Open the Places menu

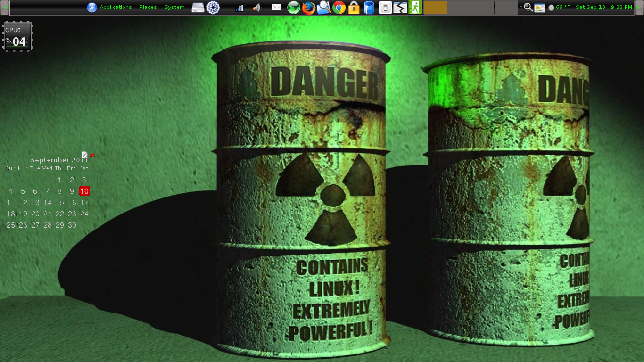click(x=148, y=8)
